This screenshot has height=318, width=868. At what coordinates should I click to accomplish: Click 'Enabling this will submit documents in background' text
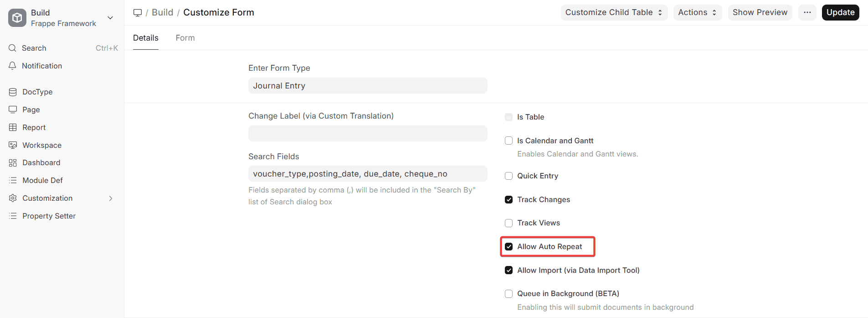(605, 308)
